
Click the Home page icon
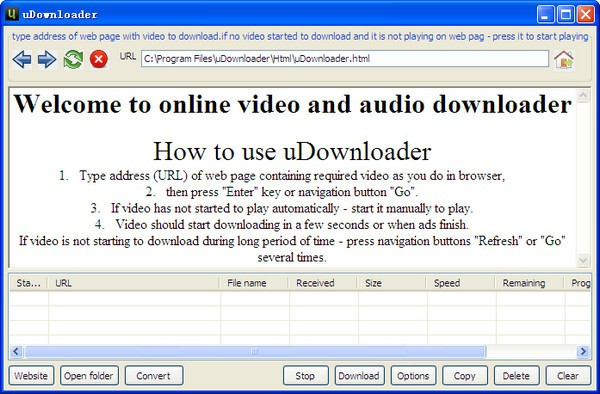pos(564,60)
